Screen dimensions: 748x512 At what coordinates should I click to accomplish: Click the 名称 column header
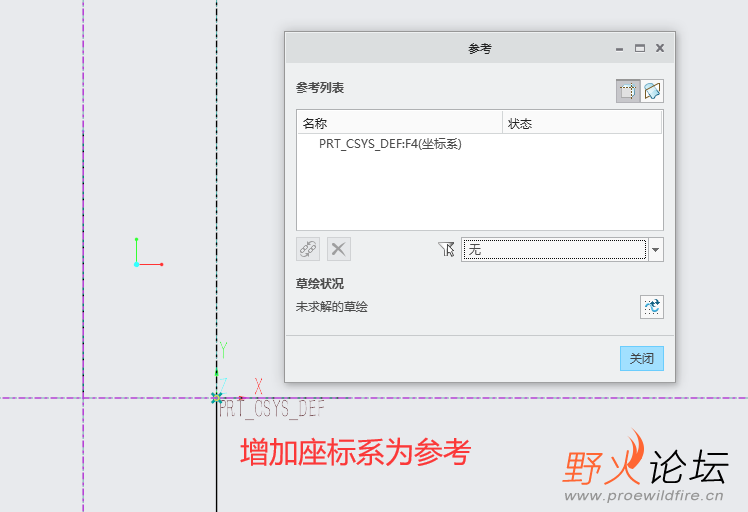click(x=400, y=124)
